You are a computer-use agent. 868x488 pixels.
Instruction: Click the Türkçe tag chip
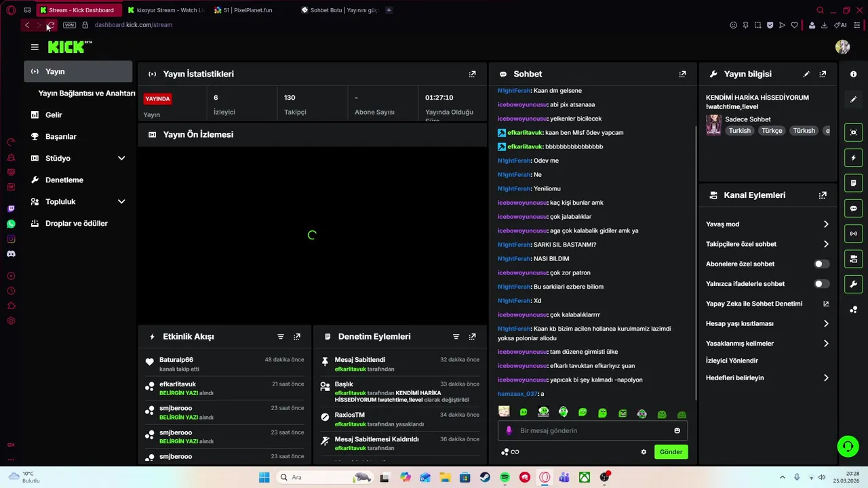coord(772,131)
